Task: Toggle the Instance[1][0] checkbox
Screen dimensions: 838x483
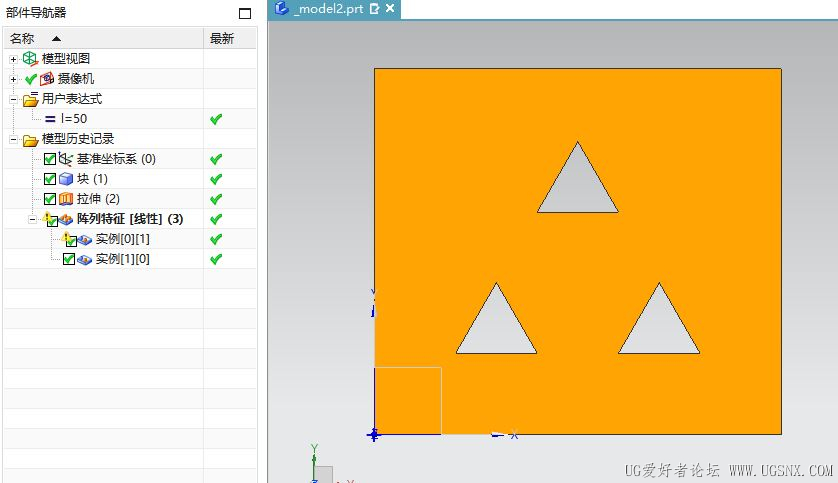Action: pyautogui.click(x=68, y=259)
